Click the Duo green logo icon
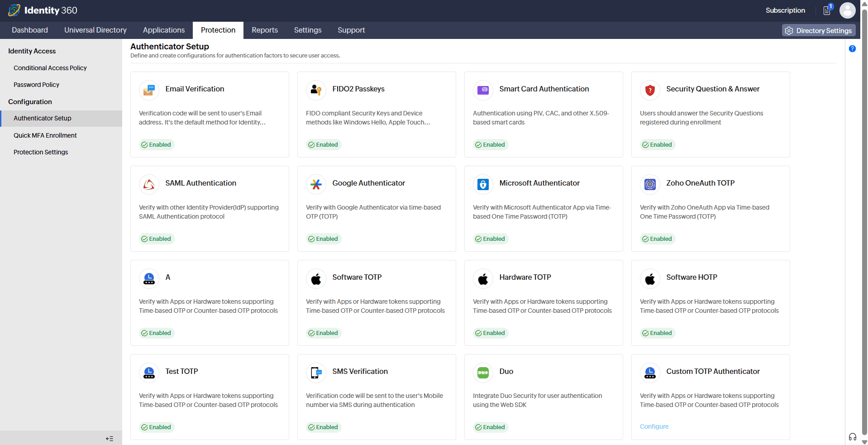The height and width of the screenshot is (445, 868). (483, 373)
